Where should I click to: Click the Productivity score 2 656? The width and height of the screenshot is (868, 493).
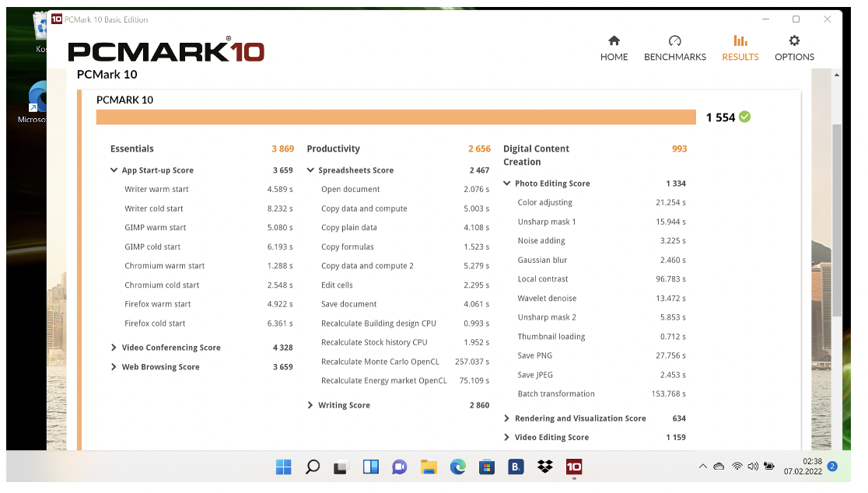pyautogui.click(x=479, y=149)
